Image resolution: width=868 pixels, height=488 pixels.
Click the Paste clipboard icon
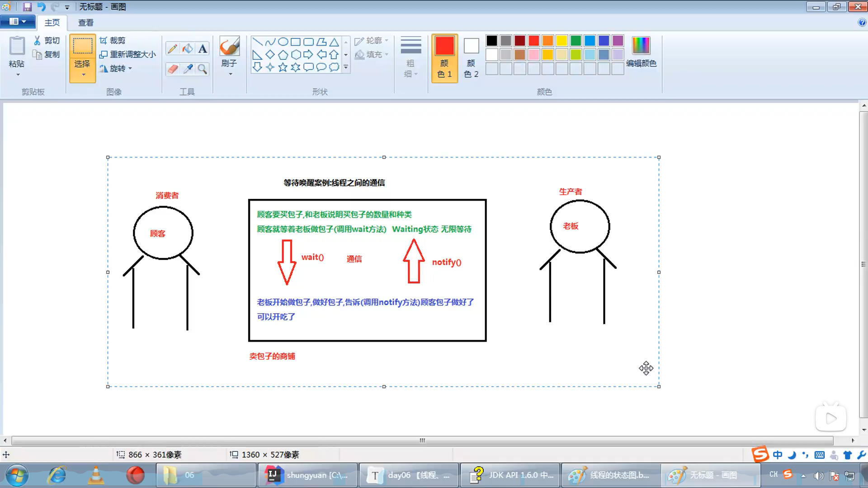[x=17, y=46]
